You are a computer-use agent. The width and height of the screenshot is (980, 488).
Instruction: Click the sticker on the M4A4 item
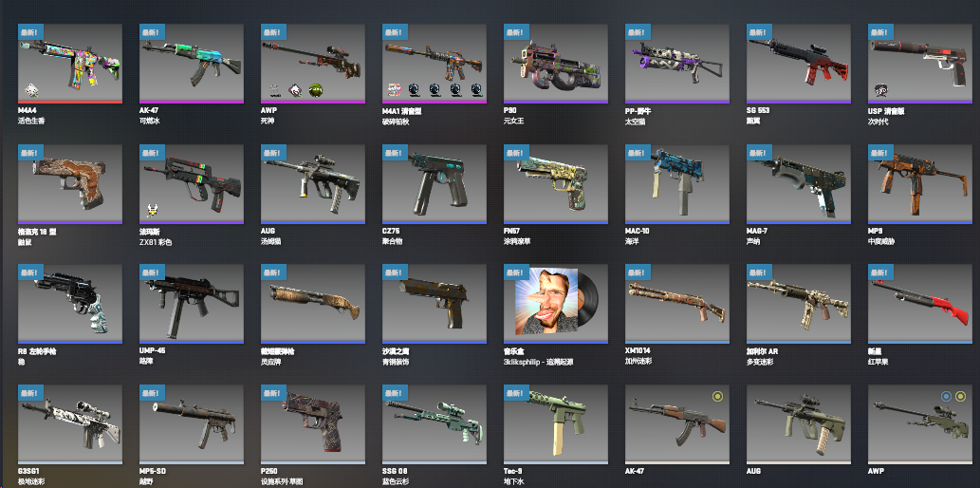[30, 90]
